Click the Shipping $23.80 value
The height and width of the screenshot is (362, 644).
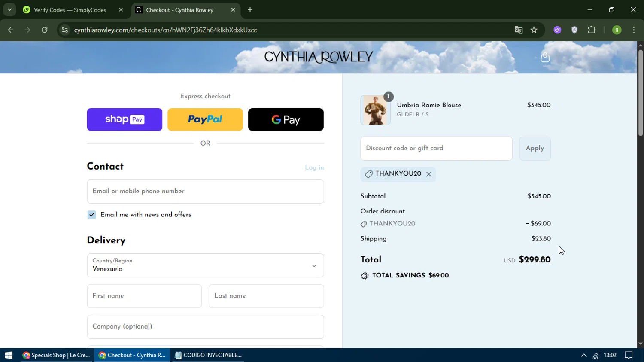[541, 239]
